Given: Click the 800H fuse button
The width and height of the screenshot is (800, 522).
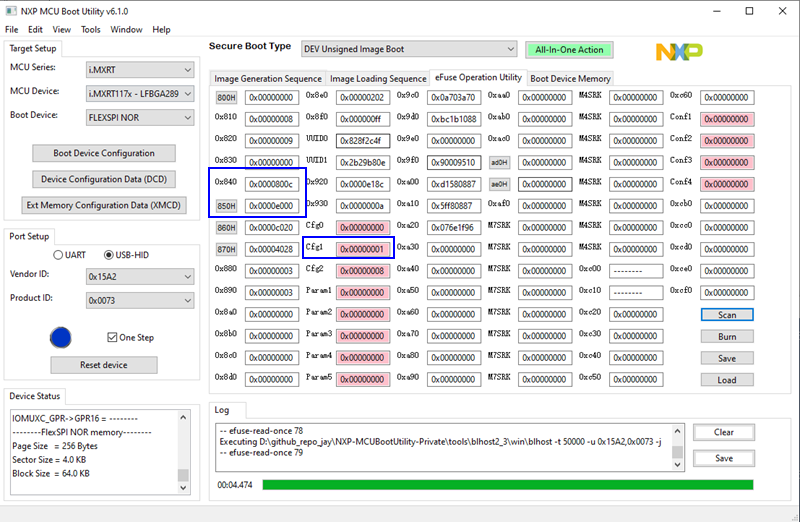Looking at the screenshot, I should [227, 97].
